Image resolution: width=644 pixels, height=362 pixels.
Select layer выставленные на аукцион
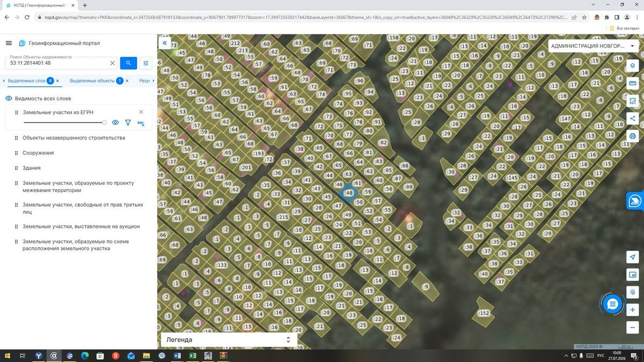[x=81, y=226]
